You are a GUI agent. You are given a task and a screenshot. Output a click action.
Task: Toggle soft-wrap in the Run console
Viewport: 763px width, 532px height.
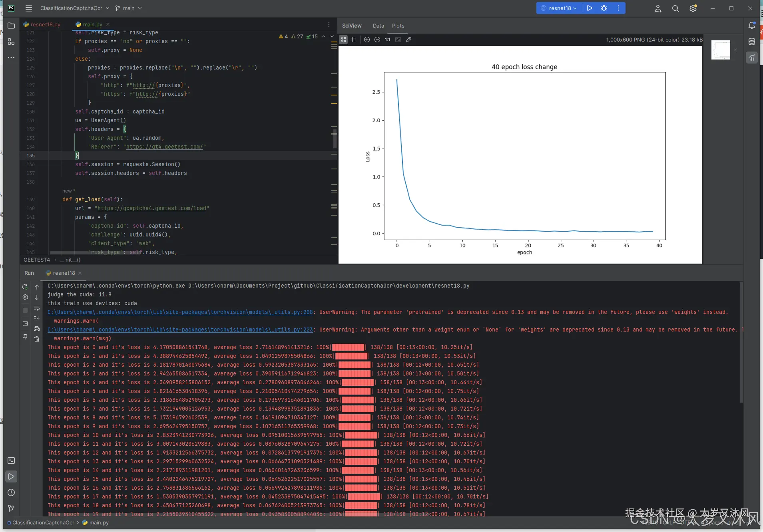(37, 308)
